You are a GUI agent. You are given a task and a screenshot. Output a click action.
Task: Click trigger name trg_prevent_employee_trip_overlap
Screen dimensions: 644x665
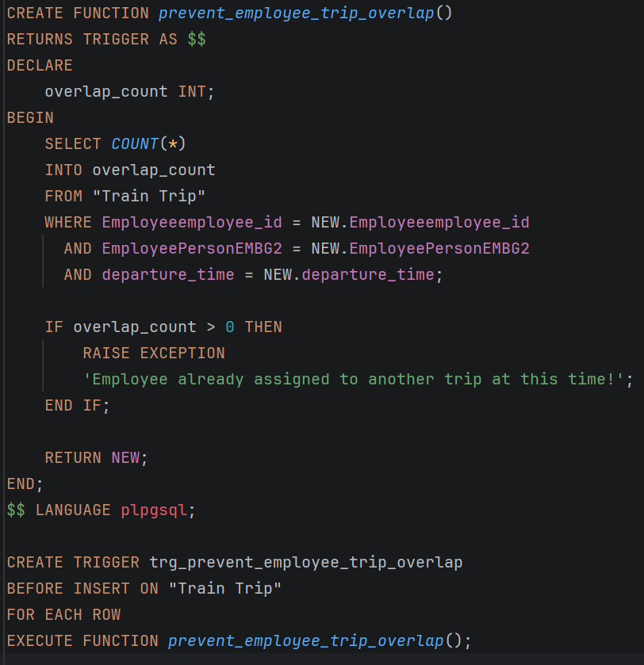pos(306,563)
